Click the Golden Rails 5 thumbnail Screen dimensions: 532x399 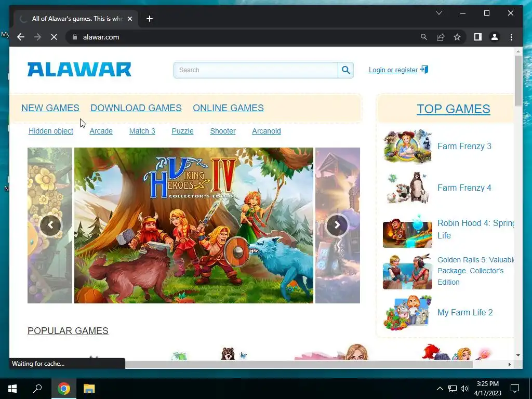[407, 272]
